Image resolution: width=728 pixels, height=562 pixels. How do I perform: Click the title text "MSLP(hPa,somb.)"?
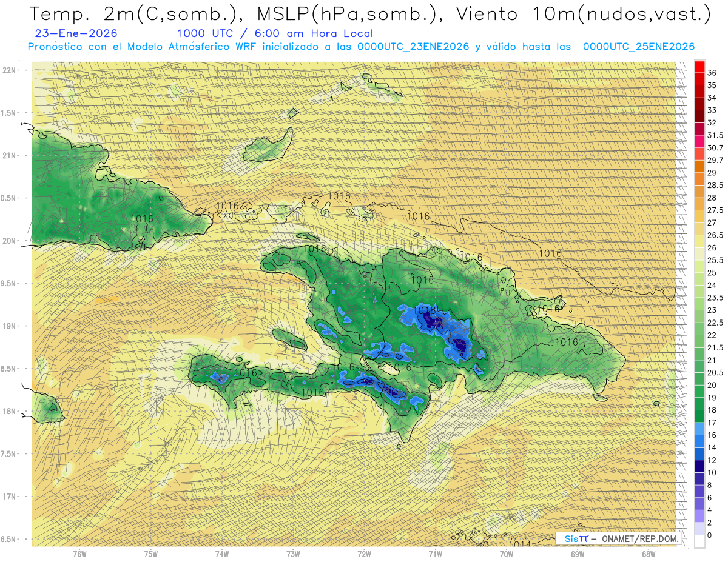tap(348, 15)
